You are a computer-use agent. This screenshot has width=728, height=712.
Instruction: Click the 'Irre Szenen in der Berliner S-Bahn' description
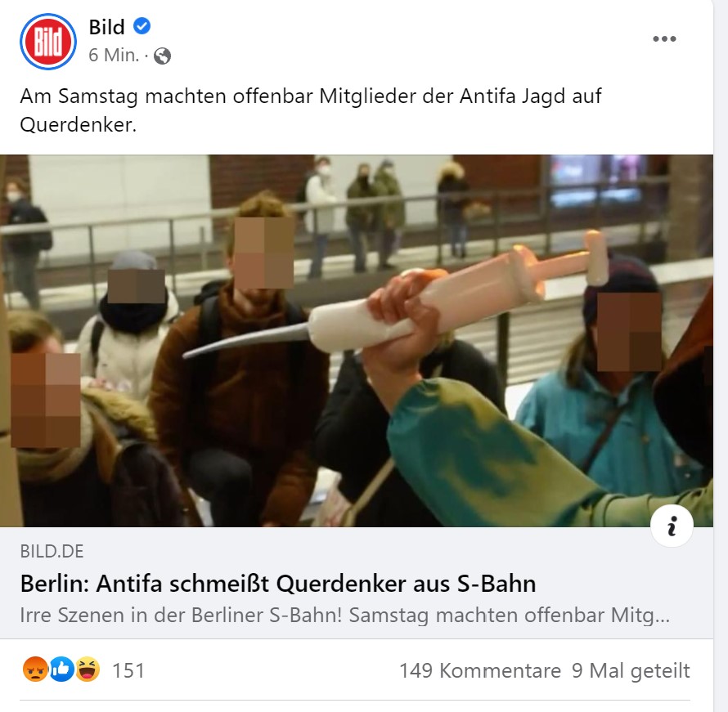[344, 616]
